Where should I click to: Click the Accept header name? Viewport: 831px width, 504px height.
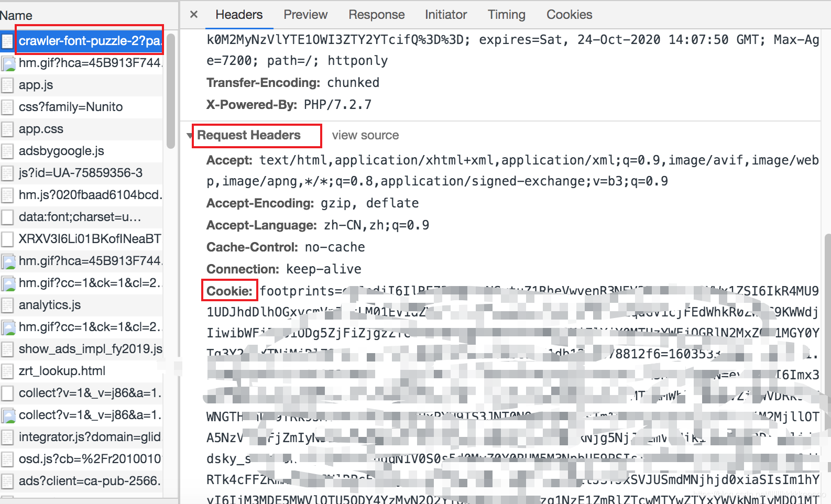[x=229, y=160]
